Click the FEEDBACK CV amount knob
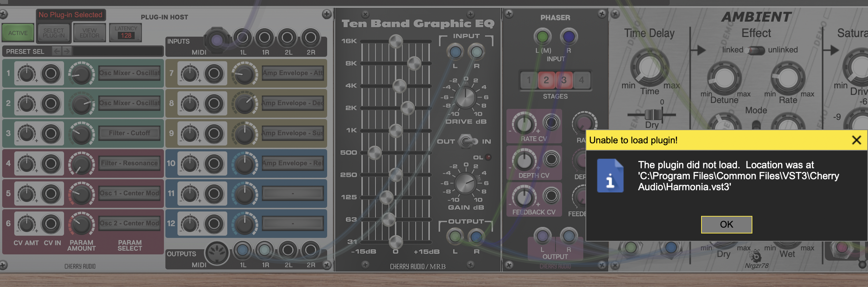The width and height of the screenshot is (868, 287). coord(524,197)
